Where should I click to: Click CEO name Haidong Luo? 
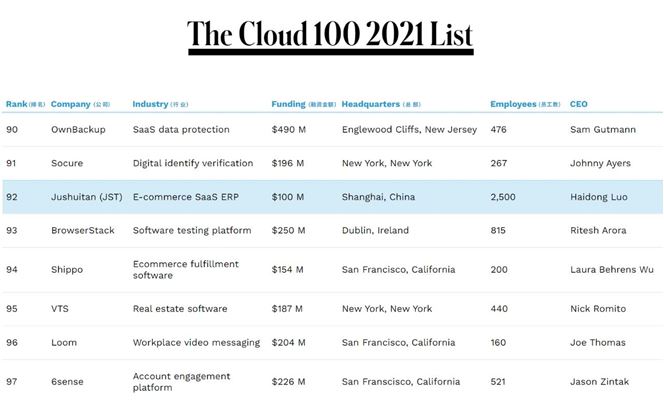click(599, 197)
